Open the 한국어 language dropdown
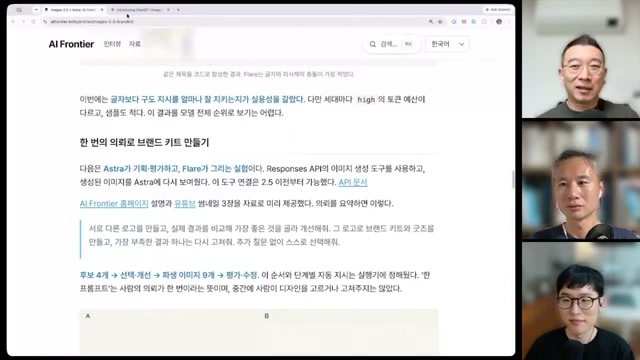Image resolution: width=640 pixels, height=360 pixels. click(x=447, y=44)
